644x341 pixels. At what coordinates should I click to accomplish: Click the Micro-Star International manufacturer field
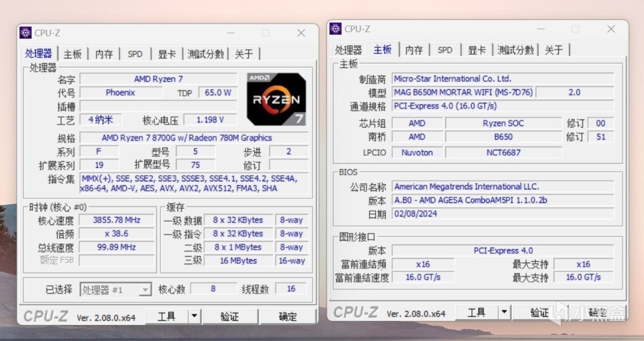[x=502, y=79]
